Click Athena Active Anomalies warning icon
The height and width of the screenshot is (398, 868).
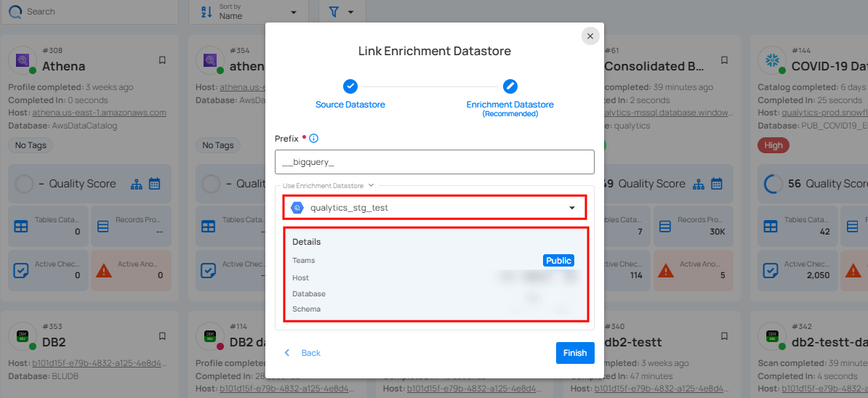point(103,270)
